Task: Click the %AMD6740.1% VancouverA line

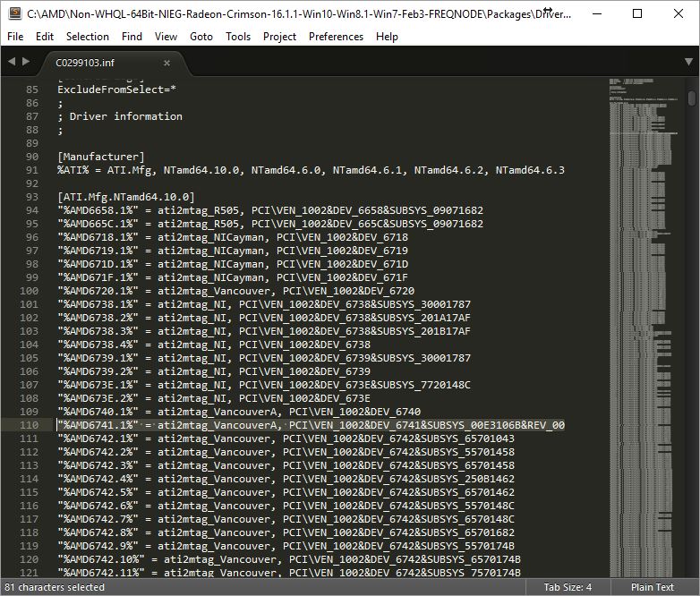Action: pos(239,411)
